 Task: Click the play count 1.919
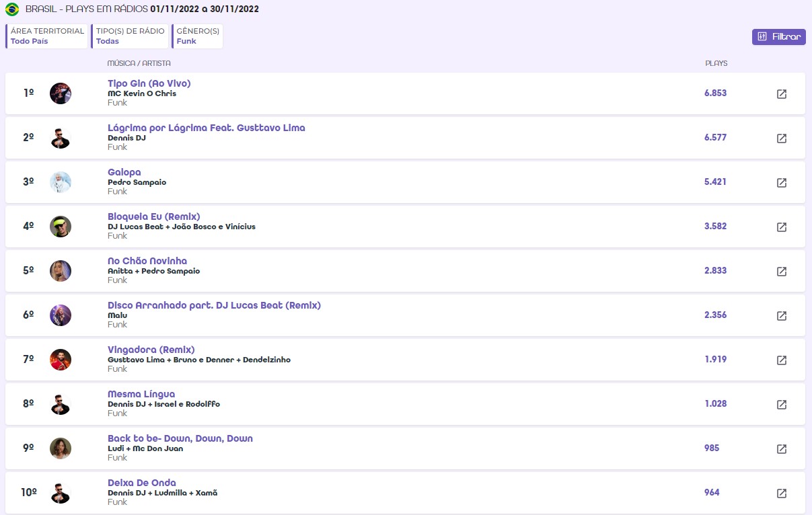(715, 360)
